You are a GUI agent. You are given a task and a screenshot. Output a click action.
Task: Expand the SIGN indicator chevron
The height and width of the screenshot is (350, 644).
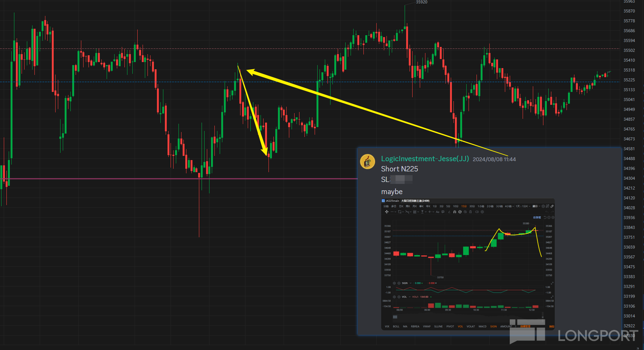click(411, 283)
